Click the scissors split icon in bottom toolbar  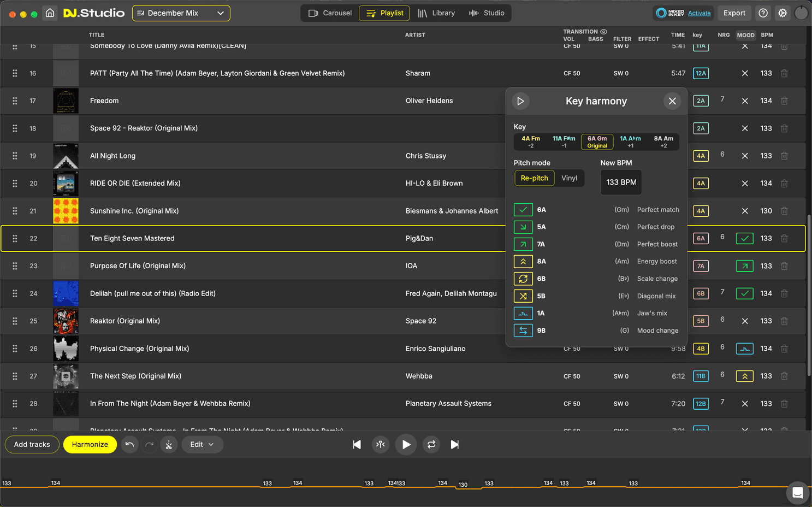169,445
